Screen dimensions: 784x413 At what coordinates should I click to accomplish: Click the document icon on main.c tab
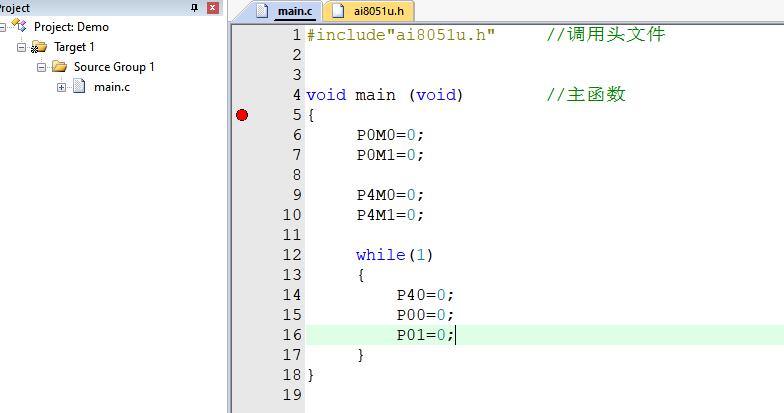pyautogui.click(x=262, y=10)
